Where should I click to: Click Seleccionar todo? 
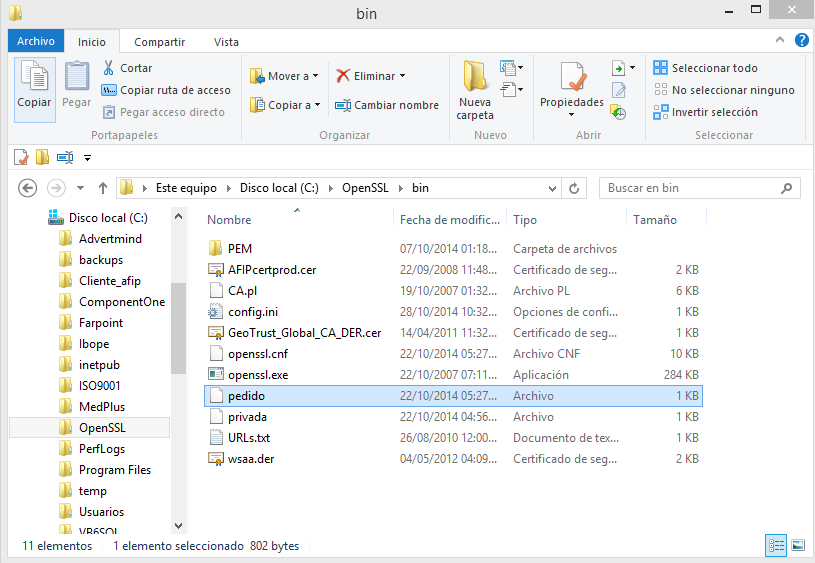tap(705, 68)
